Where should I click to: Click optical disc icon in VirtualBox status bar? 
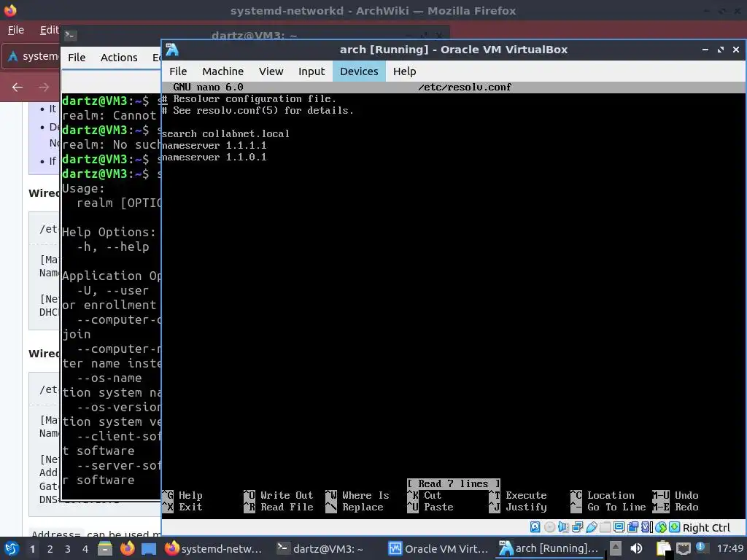[549, 527]
